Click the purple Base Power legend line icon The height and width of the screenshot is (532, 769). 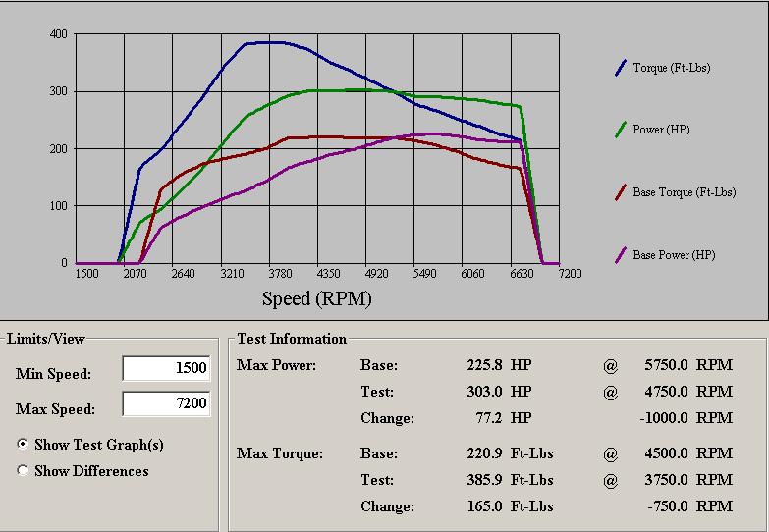pos(621,255)
